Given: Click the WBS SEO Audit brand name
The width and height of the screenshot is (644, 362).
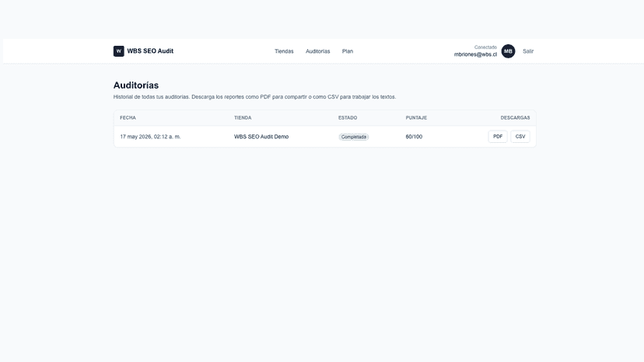Looking at the screenshot, I should [150, 51].
